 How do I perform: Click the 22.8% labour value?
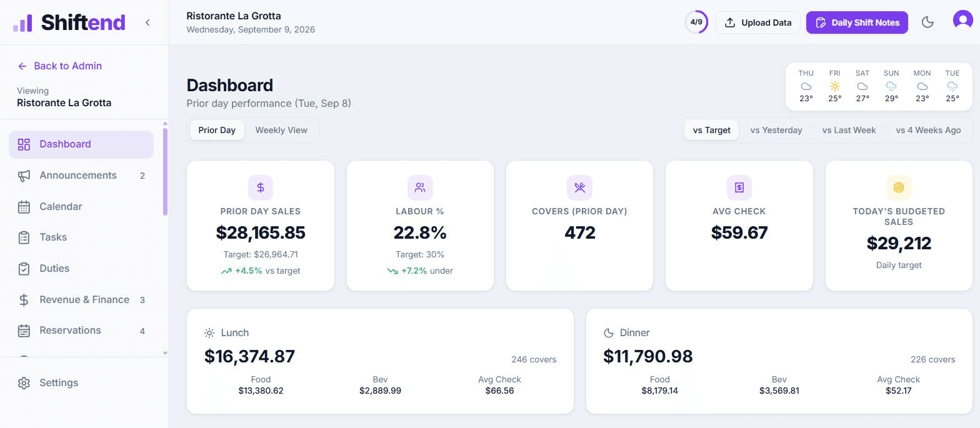point(420,232)
